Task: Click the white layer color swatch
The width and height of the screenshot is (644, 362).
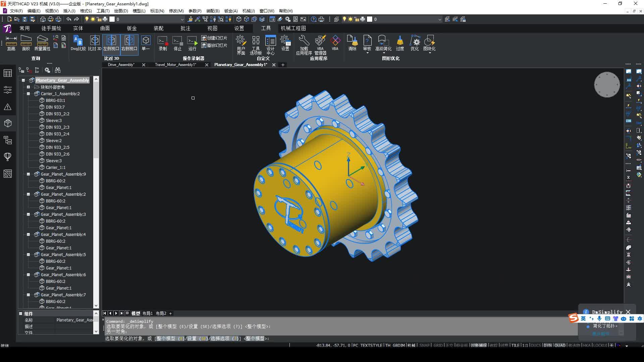Action: pos(112,19)
